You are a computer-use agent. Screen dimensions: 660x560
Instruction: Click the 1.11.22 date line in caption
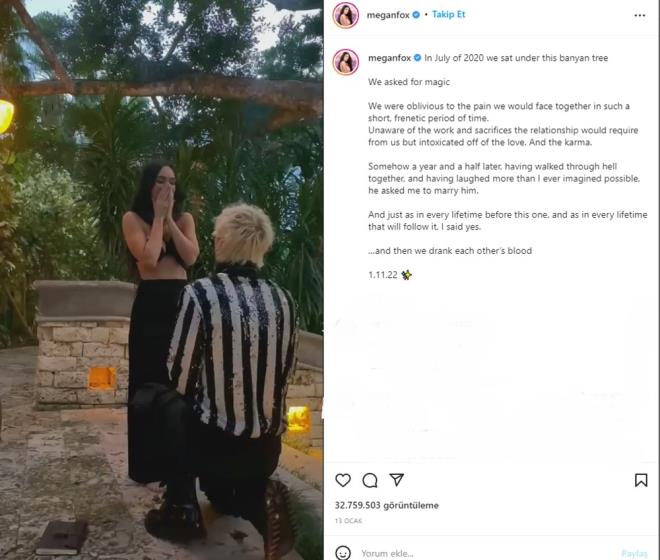click(383, 275)
